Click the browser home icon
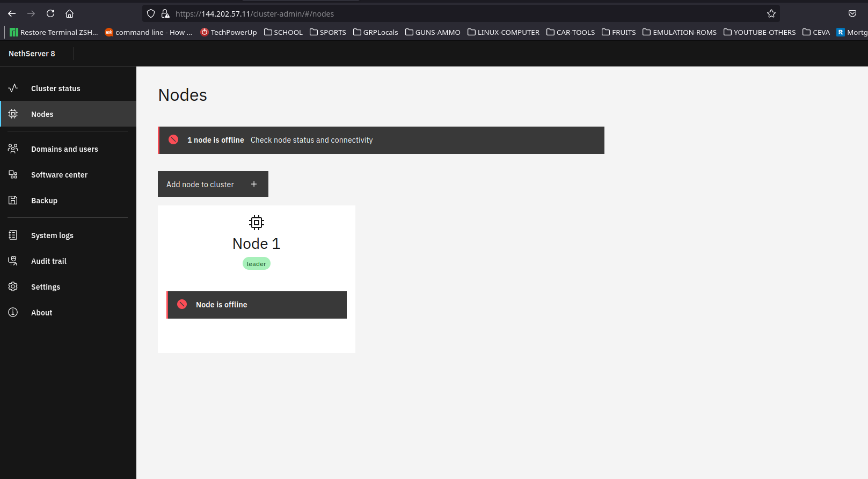Screen dimensions: 868x479 coord(69,13)
